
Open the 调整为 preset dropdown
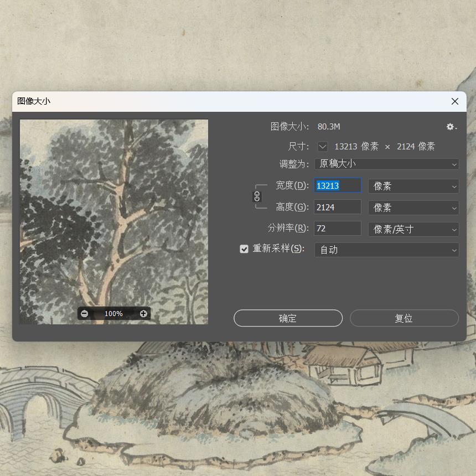coord(387,164)
